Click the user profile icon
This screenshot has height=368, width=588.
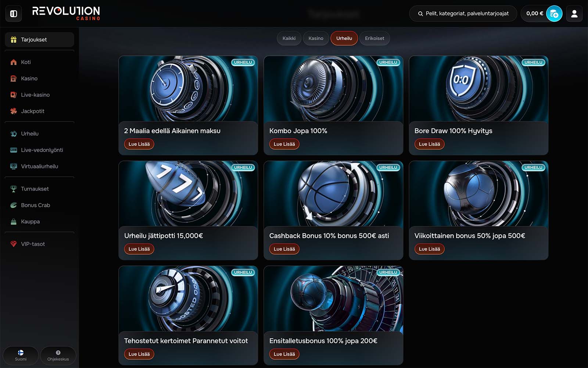(x=574, y=14)
